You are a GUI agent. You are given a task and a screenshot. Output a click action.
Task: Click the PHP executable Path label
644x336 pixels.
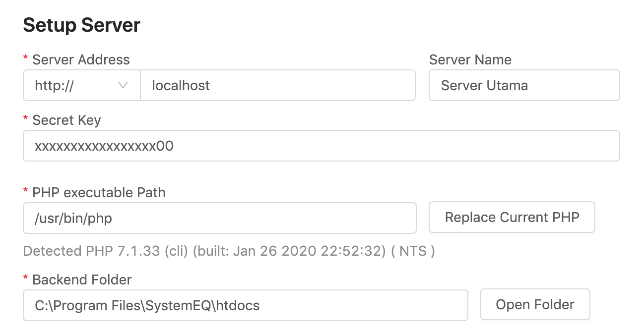click(x=98, y=192)
